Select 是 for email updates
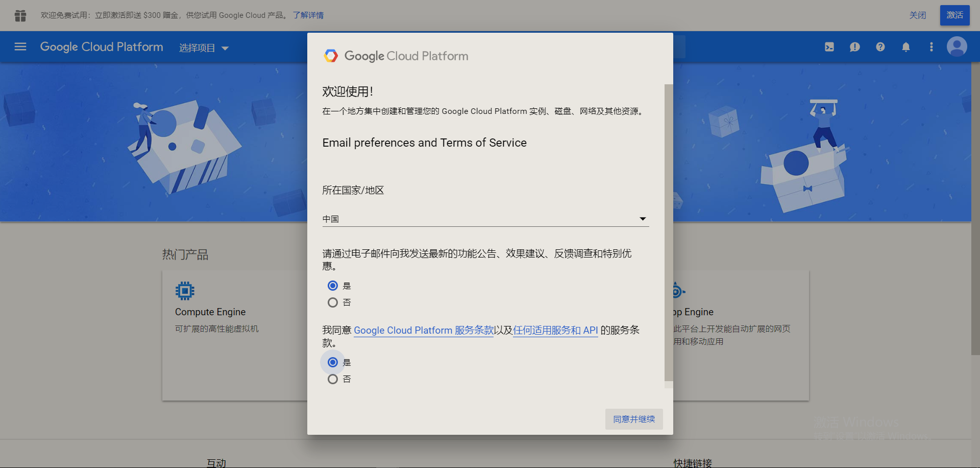The width and height of the screenshot is (980, 468). coord(333,286)
